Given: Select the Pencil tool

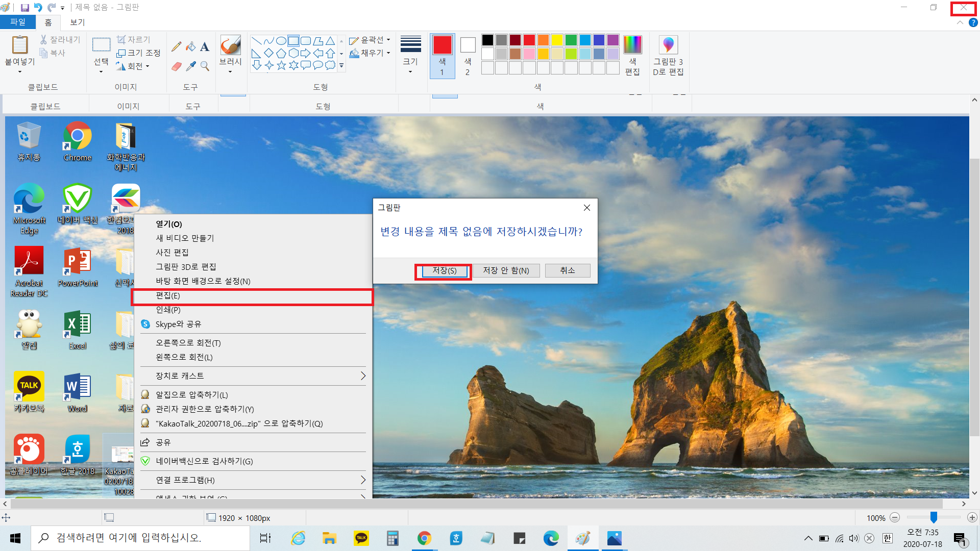Looking at the screenshot, I should [176, 47].
